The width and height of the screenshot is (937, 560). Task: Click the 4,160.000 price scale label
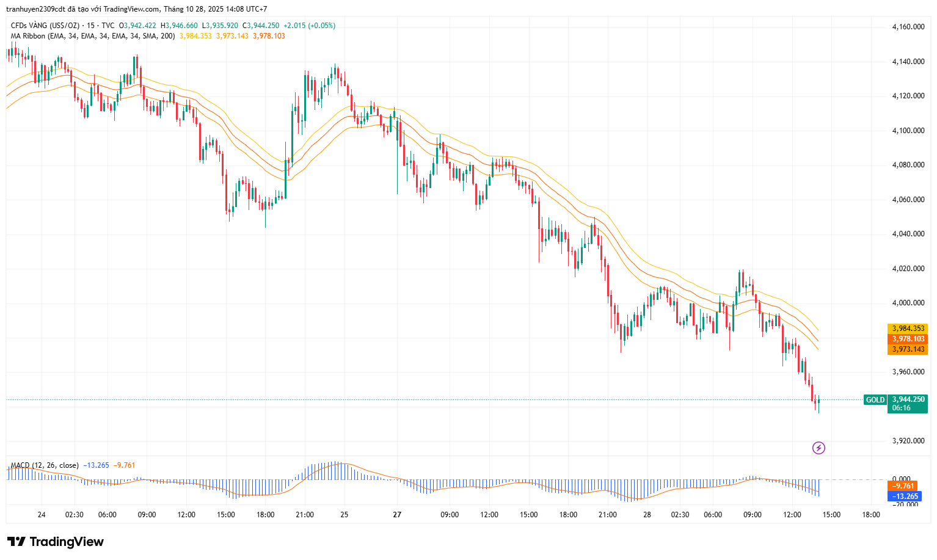(908, 27)
